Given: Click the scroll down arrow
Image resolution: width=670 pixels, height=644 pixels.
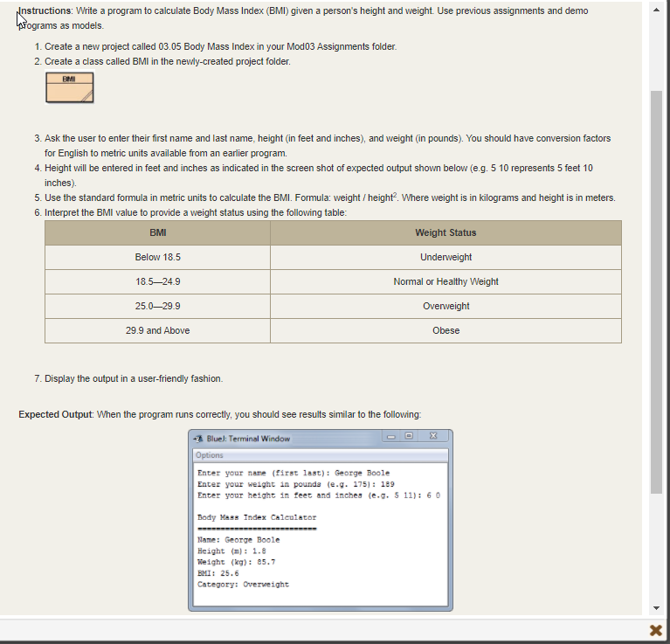Looking at the screenshot, I should click(x=656, y=607).
